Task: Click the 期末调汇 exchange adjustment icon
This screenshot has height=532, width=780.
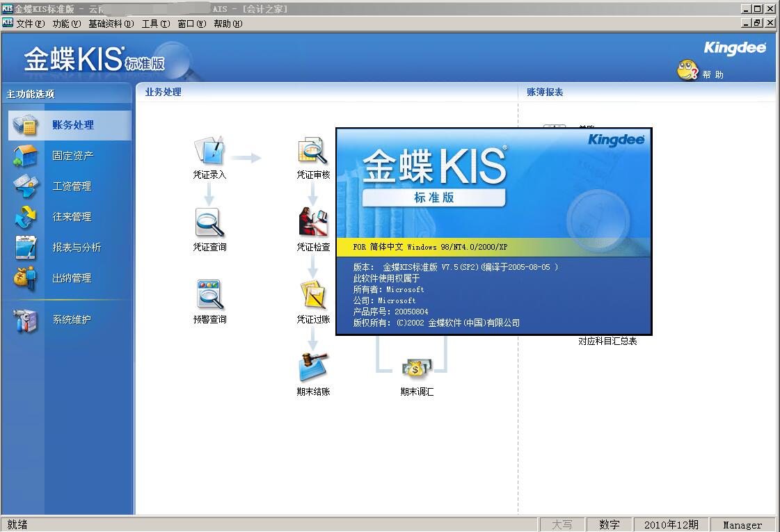Action: (416, 369)
